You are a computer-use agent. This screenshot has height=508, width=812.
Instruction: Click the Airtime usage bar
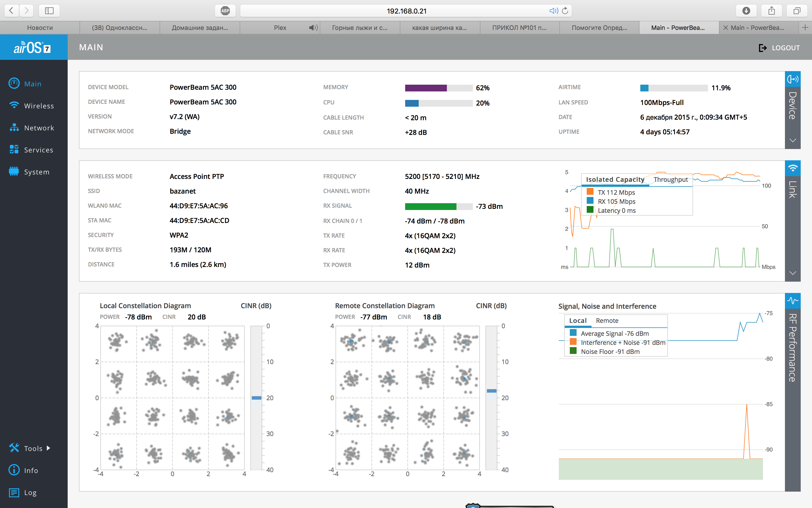click(674, 88)
